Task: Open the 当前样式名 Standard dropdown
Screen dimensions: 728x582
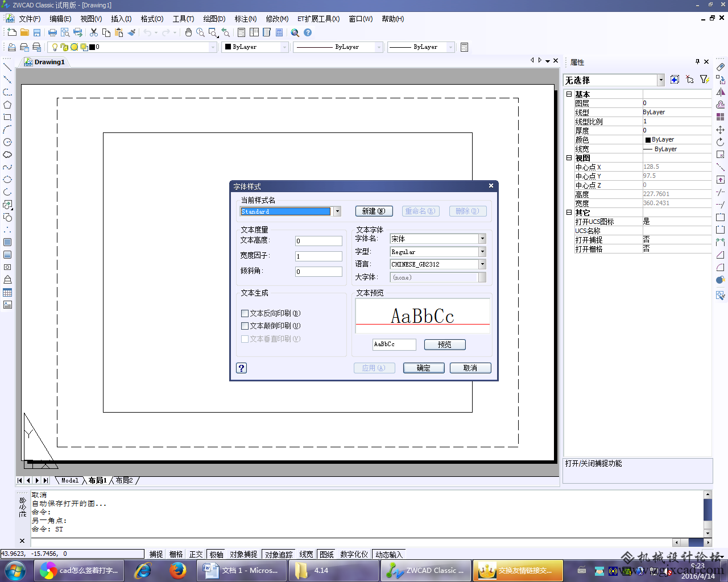Action: 337,211
